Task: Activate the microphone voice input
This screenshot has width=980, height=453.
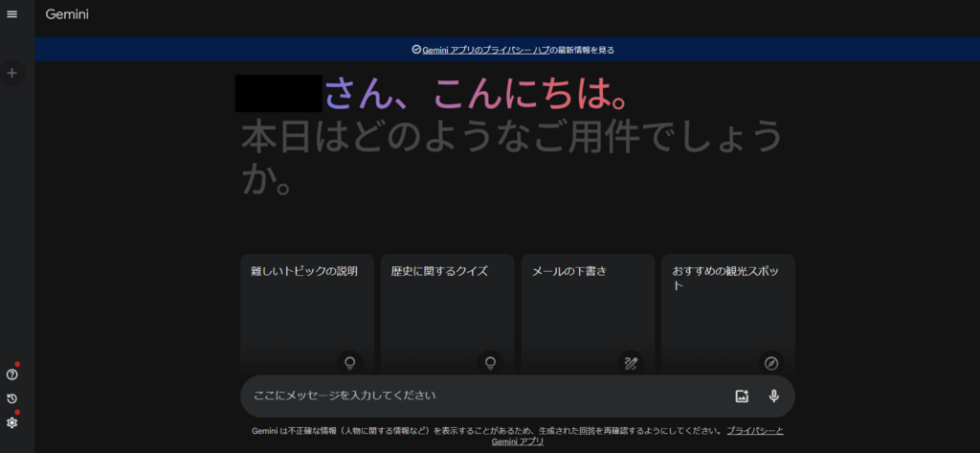Action: coord(773,396)
